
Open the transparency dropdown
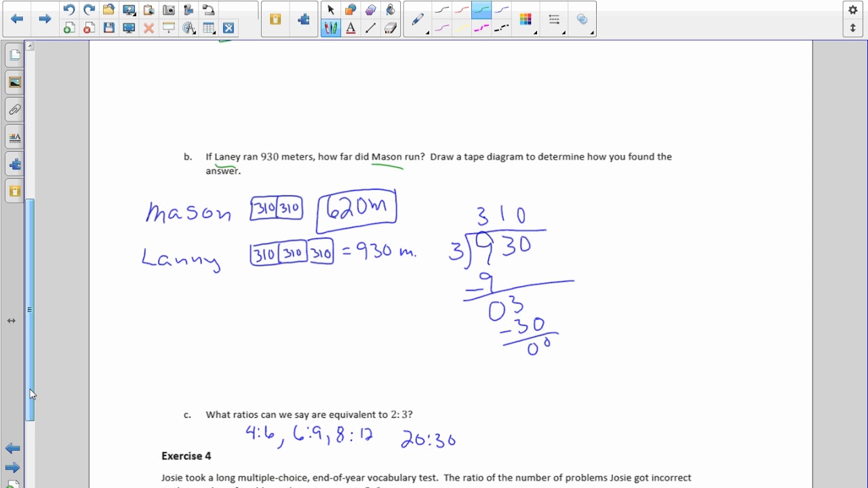click(x=583, y=19)
